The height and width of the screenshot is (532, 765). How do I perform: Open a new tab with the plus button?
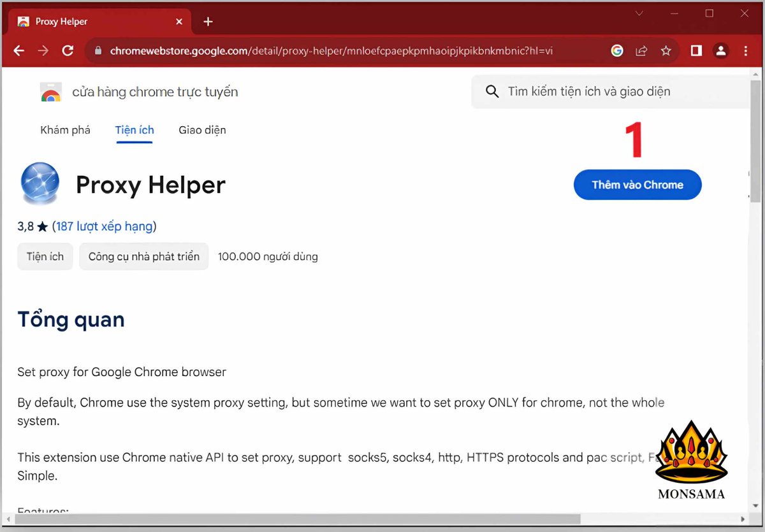208,22
